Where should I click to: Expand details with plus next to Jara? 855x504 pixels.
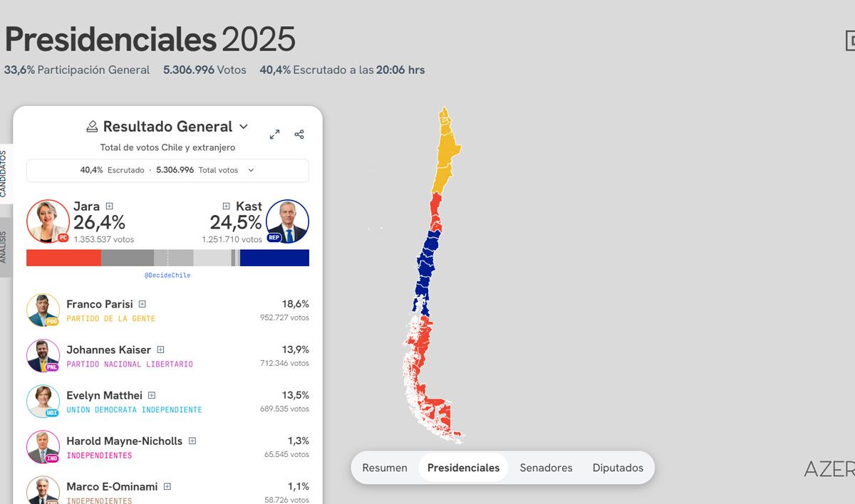pyautogui.click(x=109, y=206)
